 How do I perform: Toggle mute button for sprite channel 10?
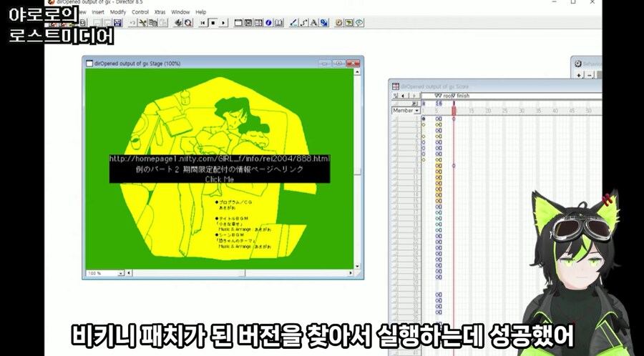point(395,172)
